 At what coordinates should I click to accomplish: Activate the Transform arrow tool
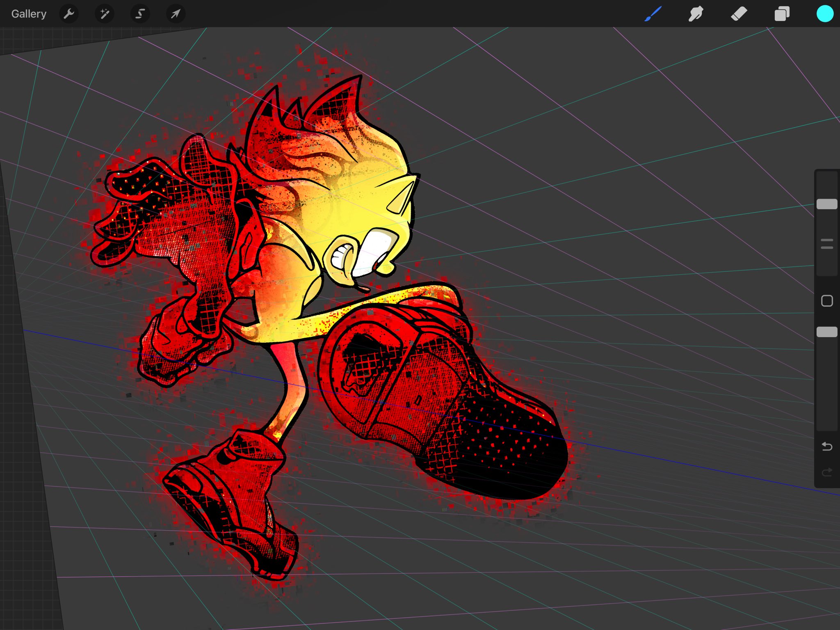coord(176,14)
